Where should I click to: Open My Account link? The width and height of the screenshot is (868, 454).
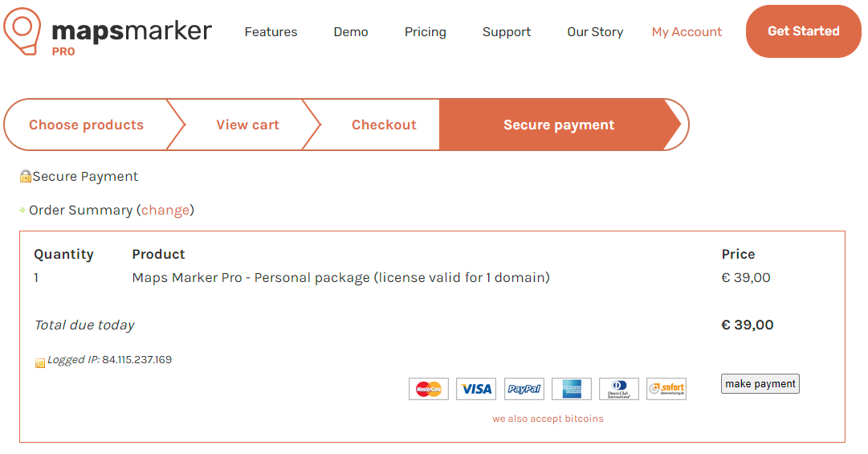(687, 32)
